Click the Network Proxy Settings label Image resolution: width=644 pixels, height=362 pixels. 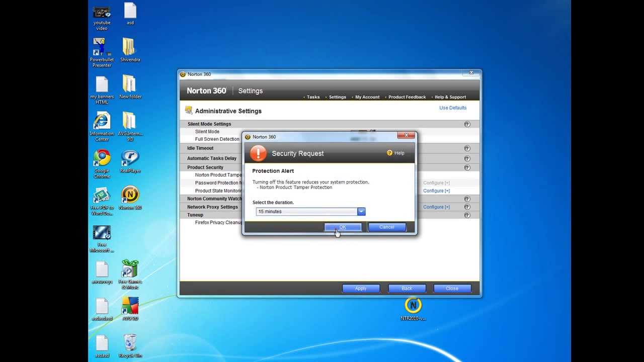point(212,207)
